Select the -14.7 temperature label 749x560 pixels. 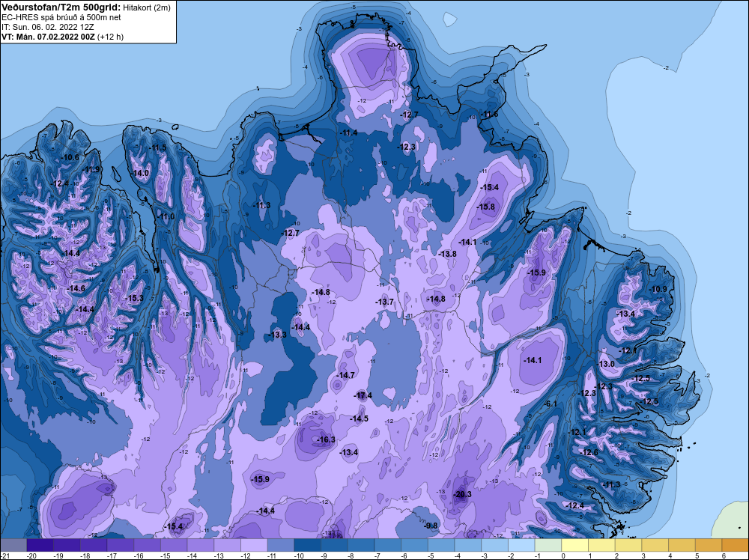click(x=345, y=375)
